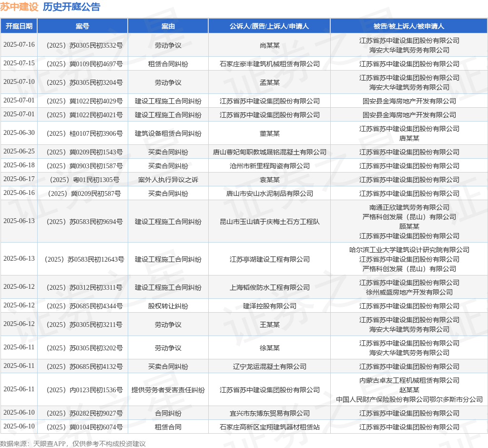Click defendant 内蒙古卓友工程机械租赁有限公司
The image size is (488, 448).
click(409, 380)
